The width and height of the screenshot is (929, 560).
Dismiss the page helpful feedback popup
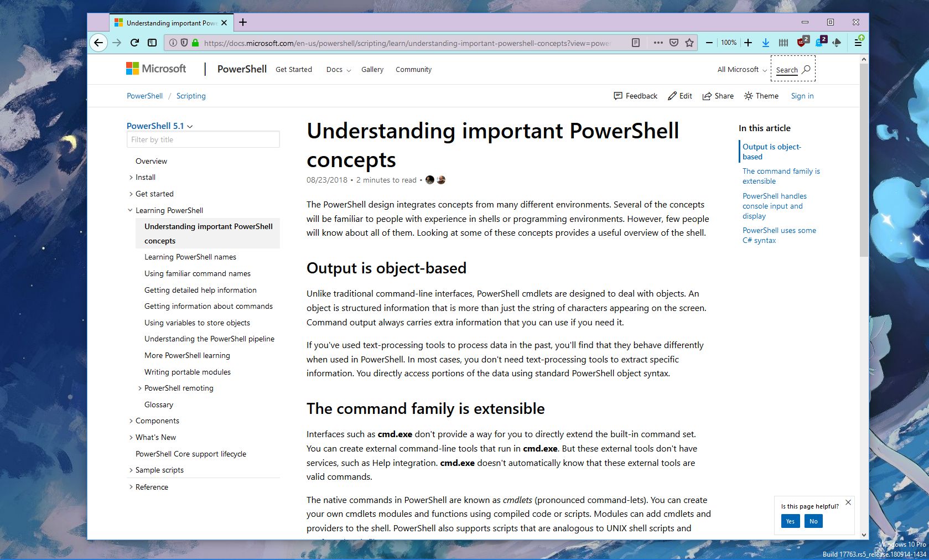848,502
